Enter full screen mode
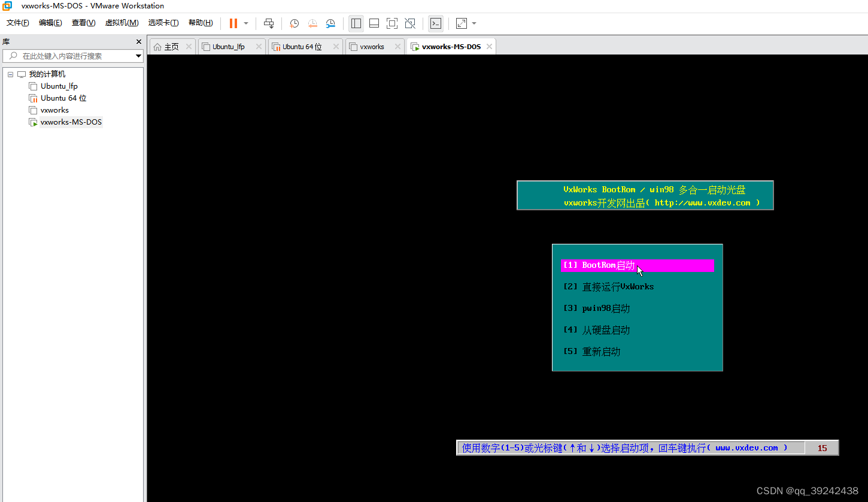 pyautogui.click(x=392, y=23)
